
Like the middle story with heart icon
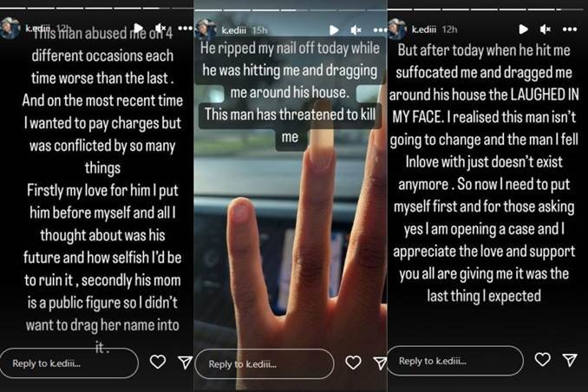(353, 363)
